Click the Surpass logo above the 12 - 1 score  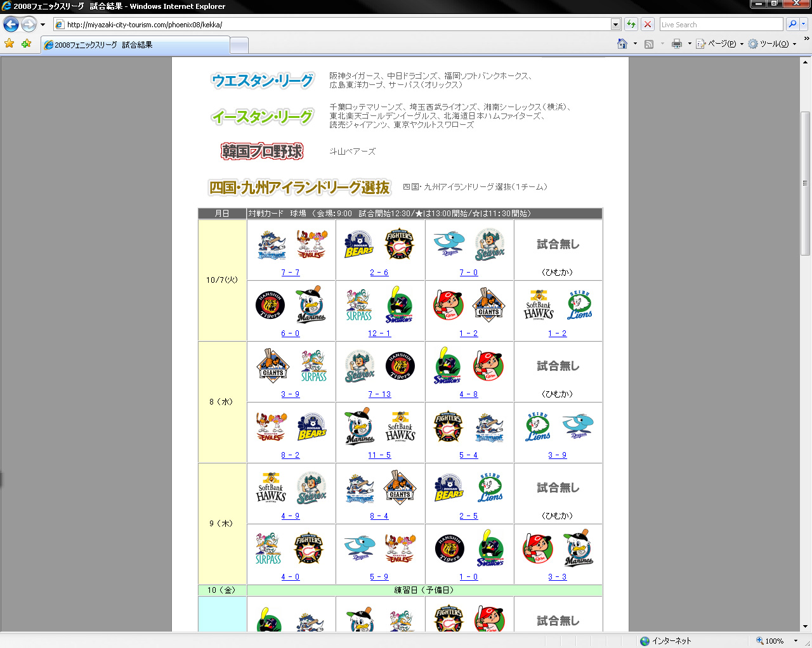[x=359, y=306]
